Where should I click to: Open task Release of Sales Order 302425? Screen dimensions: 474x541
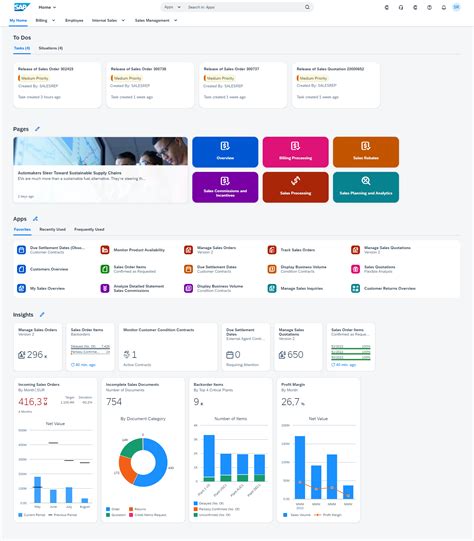pyautogui.click(x=57, y=85)
